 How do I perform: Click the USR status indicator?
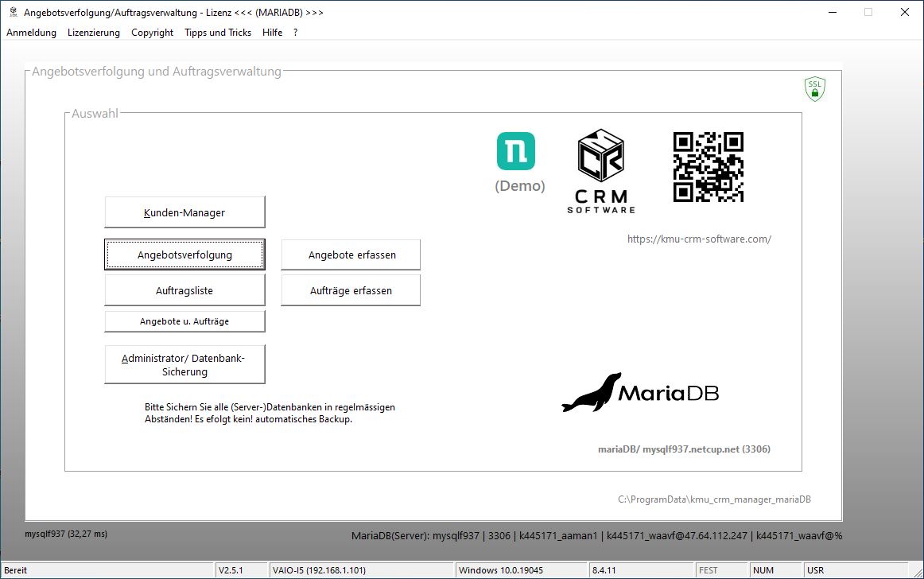coord(856,570)
